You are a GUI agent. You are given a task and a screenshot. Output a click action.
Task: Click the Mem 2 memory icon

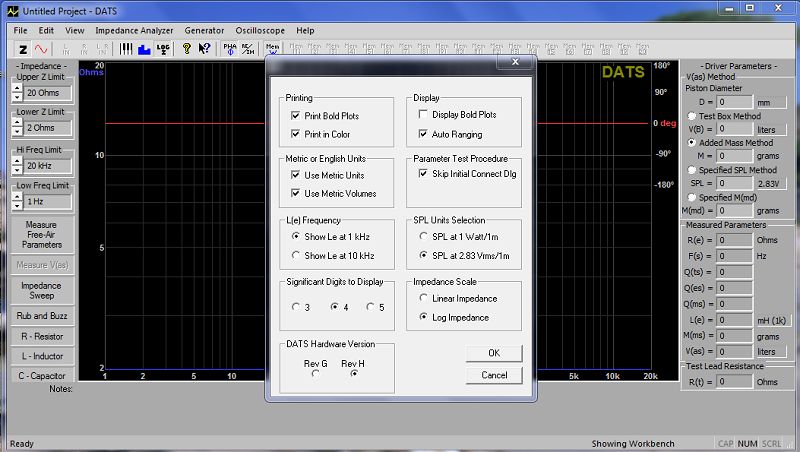[314, 49]
